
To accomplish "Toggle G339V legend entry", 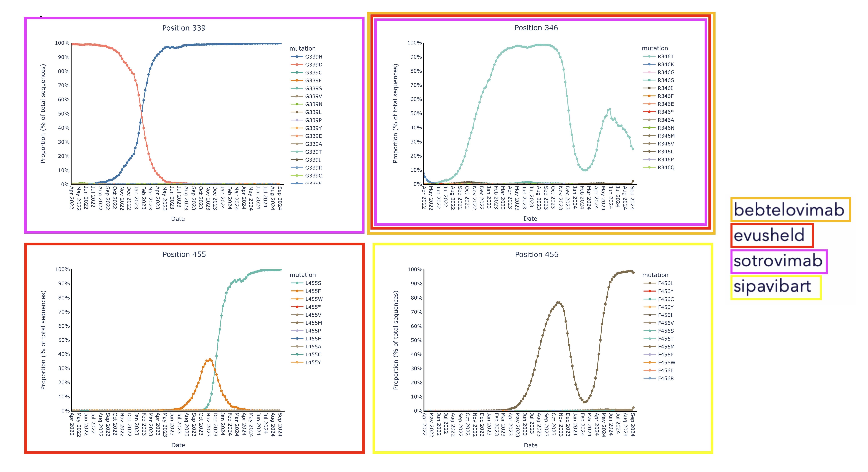I will click(x=307, y=96).
